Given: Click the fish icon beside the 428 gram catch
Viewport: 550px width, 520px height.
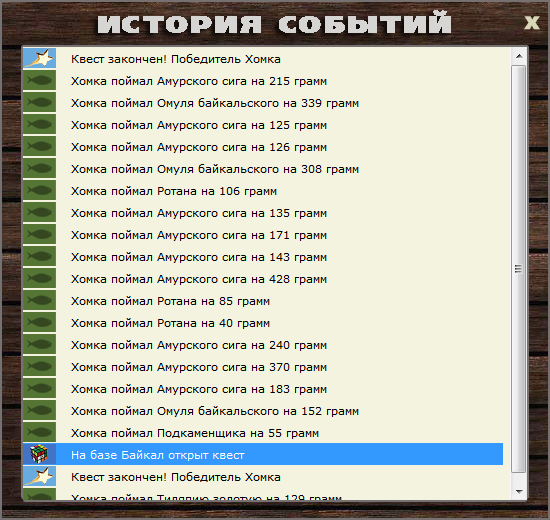Looking at the screenshot, I should 39,279.
